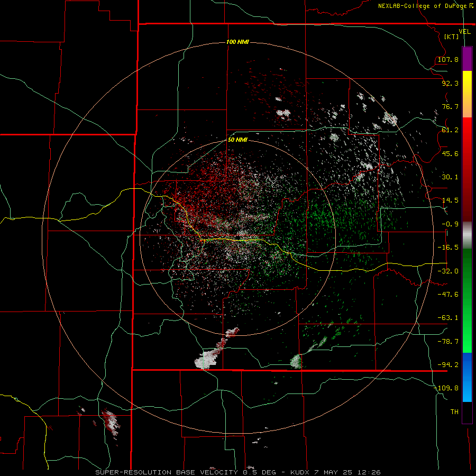Pick the black TH segment of the color bar
The width and height of the screenshot is (476, 476).
coord(467,412)
